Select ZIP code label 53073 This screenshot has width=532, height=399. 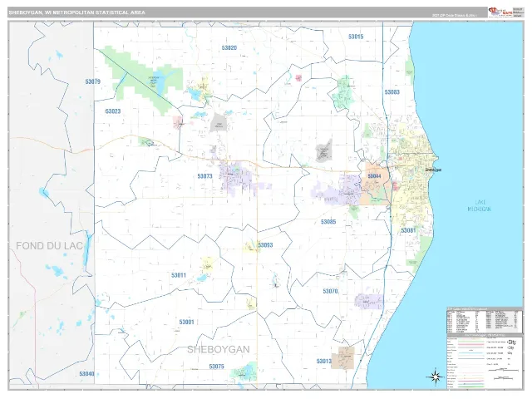coord(205,176)
